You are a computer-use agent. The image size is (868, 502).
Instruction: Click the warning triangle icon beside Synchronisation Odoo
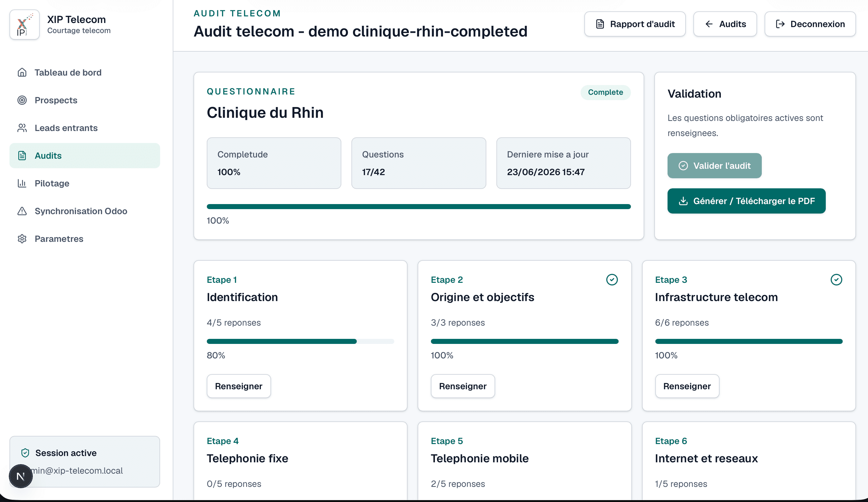point(22,211)
